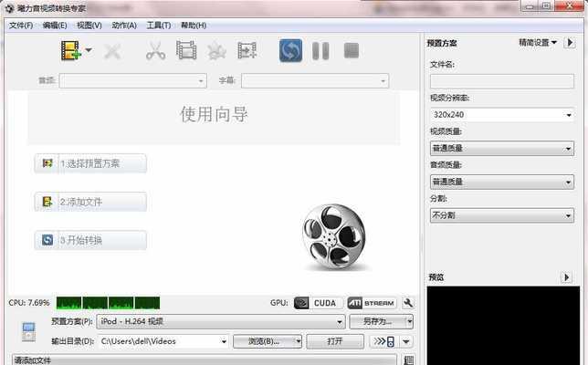Open GPU settings wrench icon

tap(408, 303)
